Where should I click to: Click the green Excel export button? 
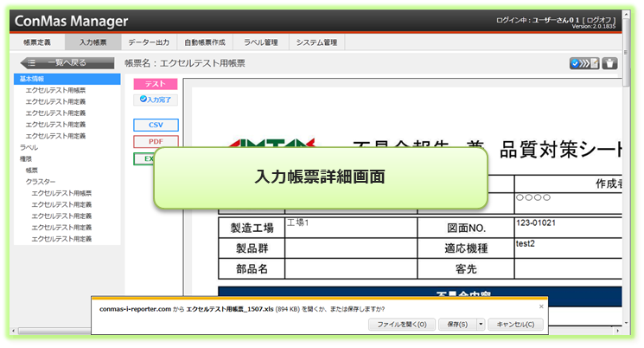point(144,158)
